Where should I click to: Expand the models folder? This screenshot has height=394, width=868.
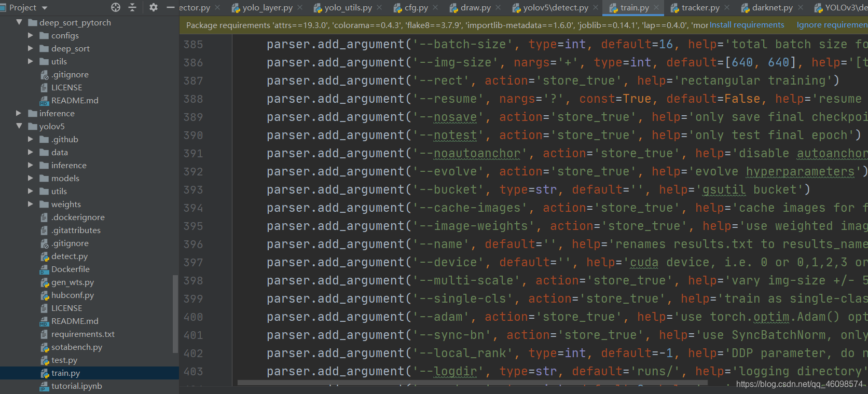pyautogui.click(x=30, y=178)
